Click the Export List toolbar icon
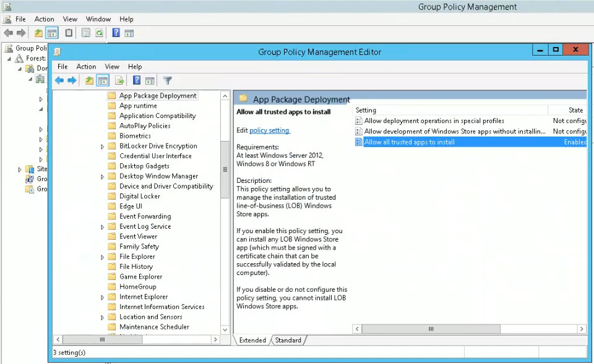Viewport: 594px width, 364px height. 119,80
